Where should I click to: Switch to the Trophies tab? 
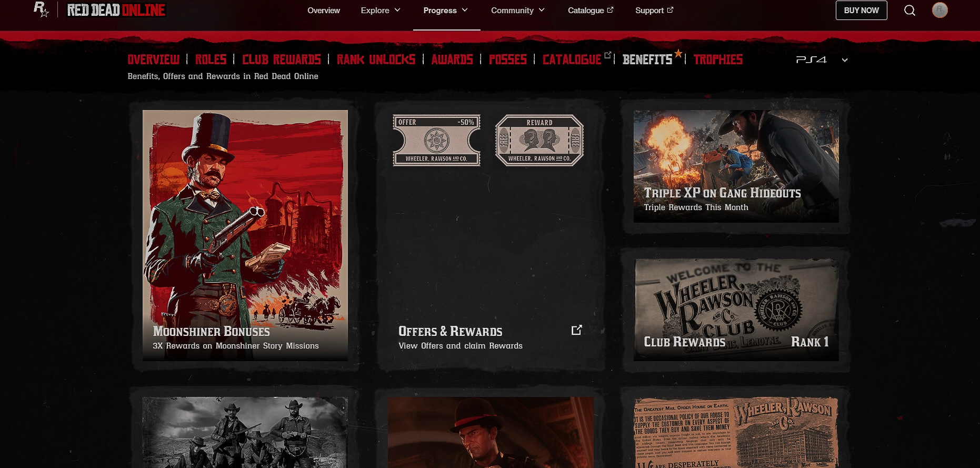coord(718,59)
